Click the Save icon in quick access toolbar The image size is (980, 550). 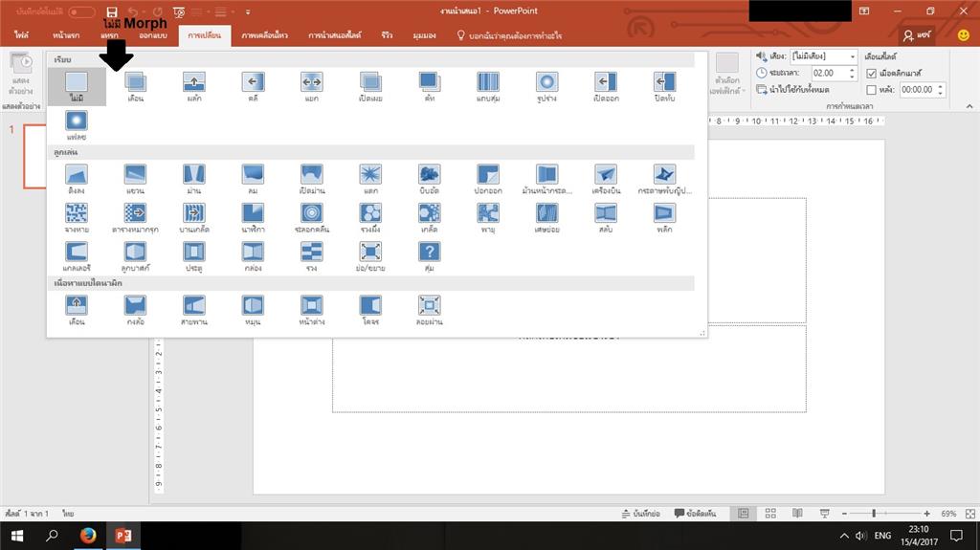(x=112, y=11)
